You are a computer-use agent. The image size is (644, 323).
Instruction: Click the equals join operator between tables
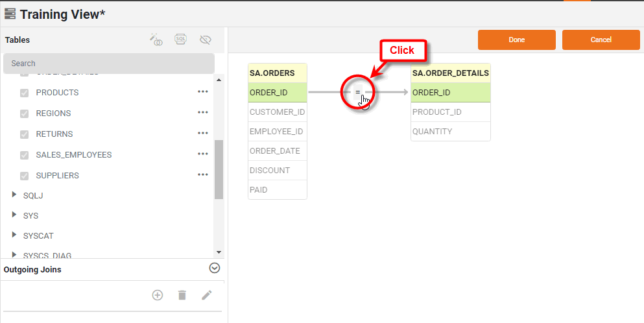(357, 93)
